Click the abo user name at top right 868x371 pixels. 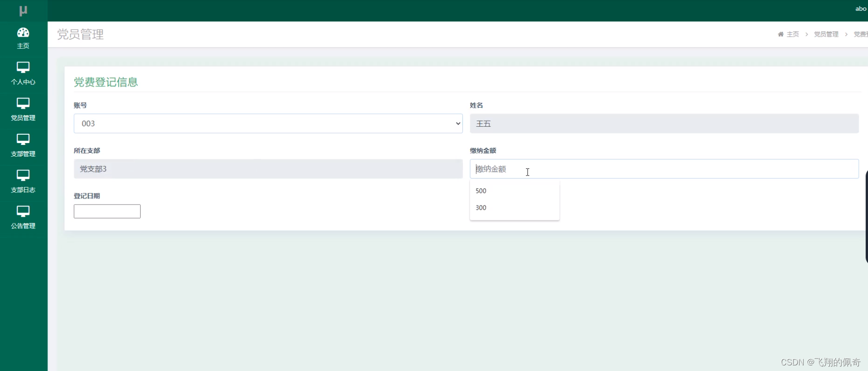861,8
